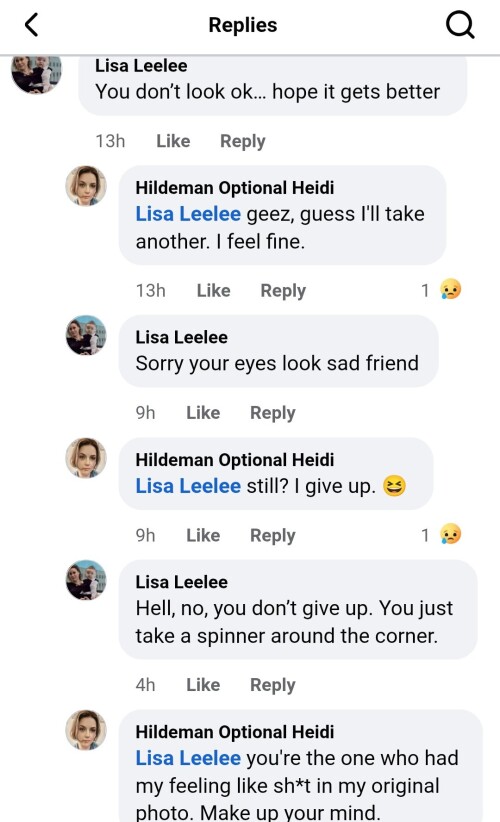Open Hildeman Optional Heidi's avatar beside 'geez' reply

[86, 186]
